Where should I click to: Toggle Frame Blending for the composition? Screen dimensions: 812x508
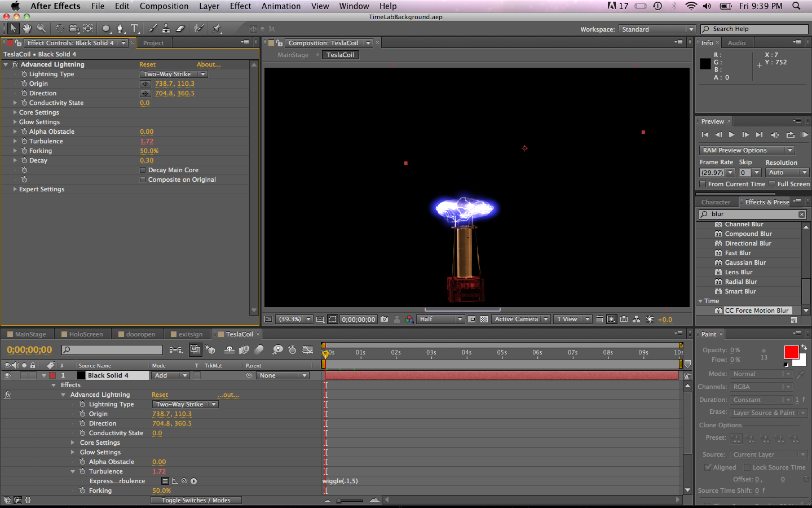244,350
